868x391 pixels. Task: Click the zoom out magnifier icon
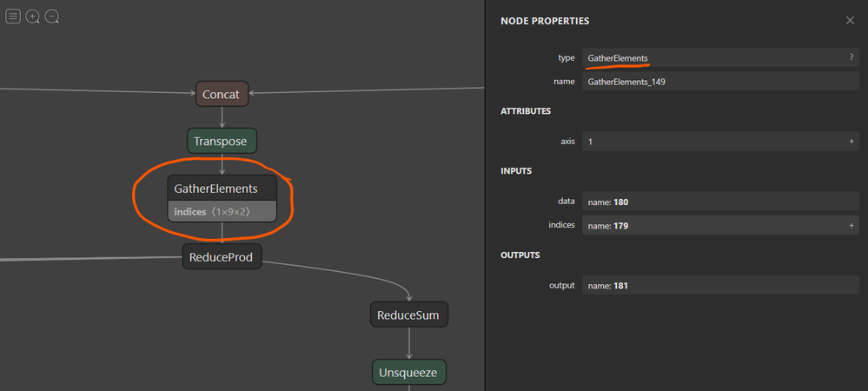coord(52,17)
